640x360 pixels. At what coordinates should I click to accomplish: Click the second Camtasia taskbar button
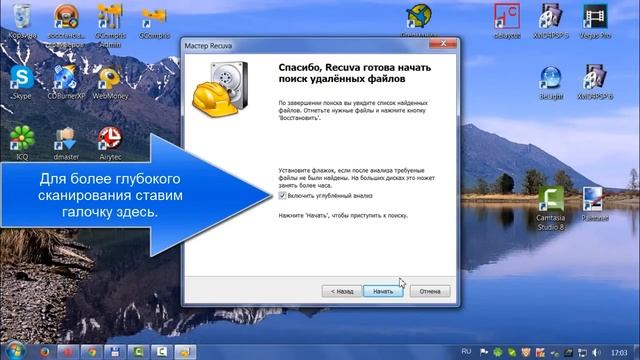point(162,352)
